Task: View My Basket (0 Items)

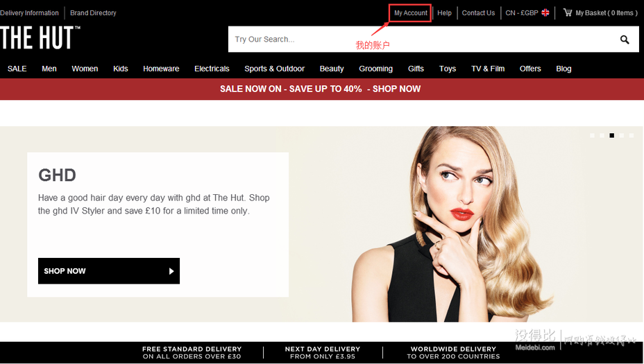Action: coord(607,12)
